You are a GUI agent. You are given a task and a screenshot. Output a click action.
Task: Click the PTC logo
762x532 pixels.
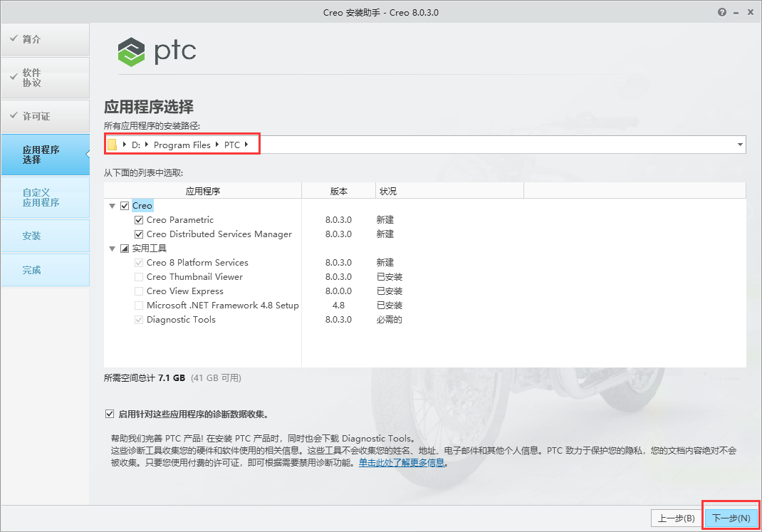click(157, 51)
